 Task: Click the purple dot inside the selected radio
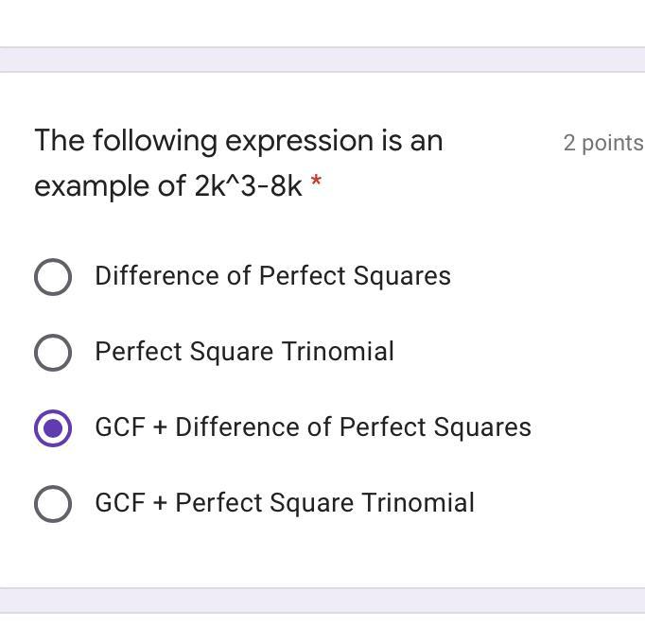pos(53,427)
